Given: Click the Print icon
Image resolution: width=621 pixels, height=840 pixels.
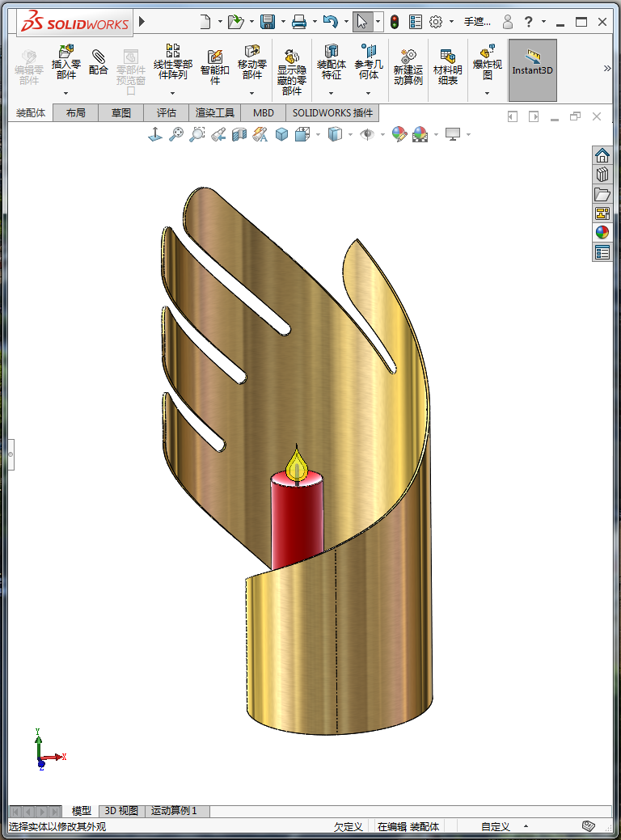Looking at the screenshot, I should 299,22.
